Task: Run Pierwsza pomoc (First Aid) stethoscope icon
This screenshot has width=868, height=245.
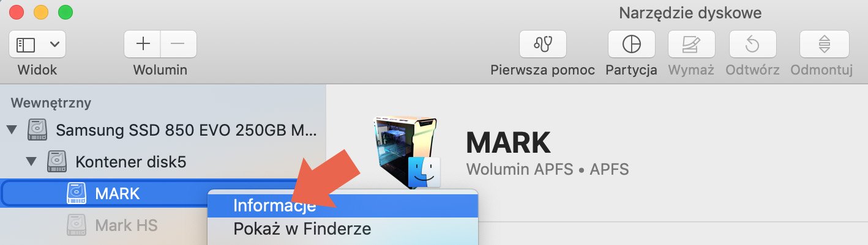Action: click(542, 44)
